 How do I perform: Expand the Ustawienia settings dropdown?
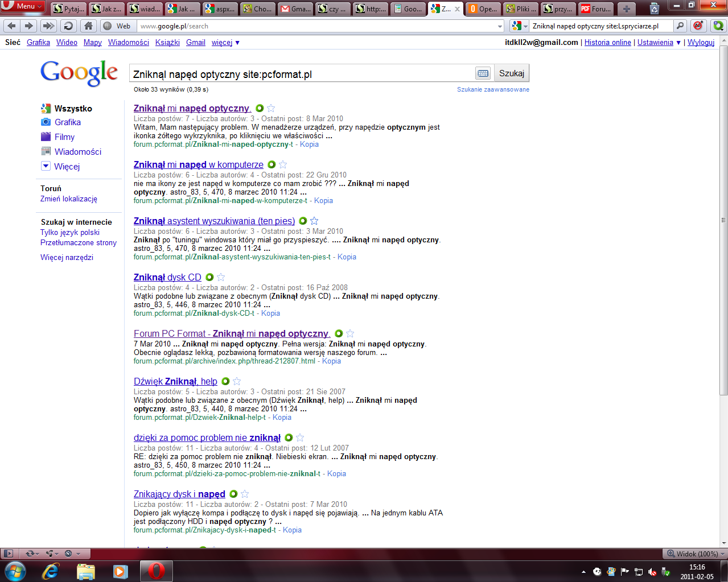tap(659, 43)
